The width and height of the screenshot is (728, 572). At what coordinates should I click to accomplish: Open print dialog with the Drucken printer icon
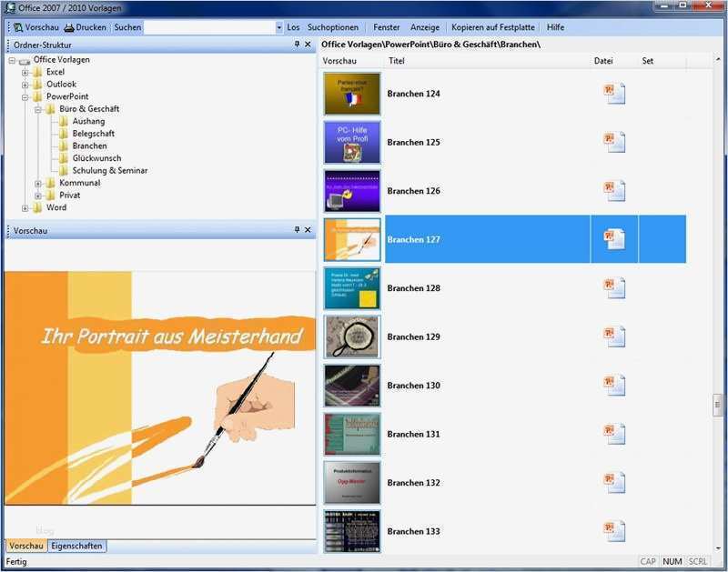click(69, 27)
